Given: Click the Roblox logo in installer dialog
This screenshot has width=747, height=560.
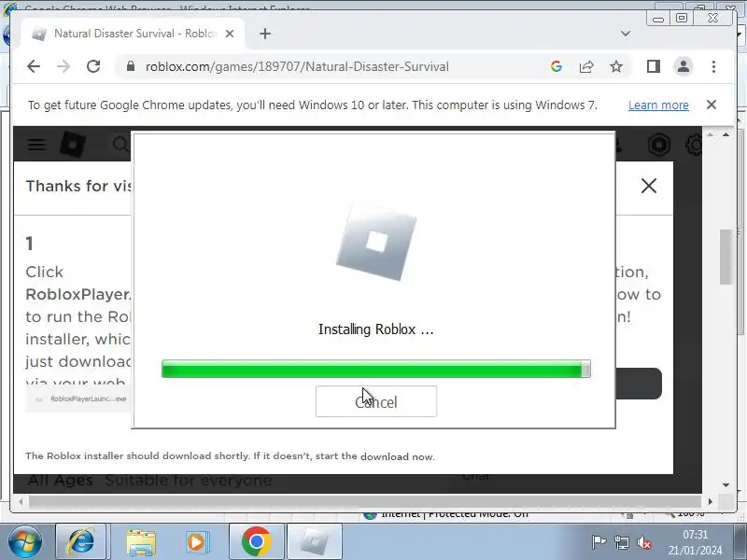Looking at the screenshot, I should pyautogui.click(x=376, y=242).
